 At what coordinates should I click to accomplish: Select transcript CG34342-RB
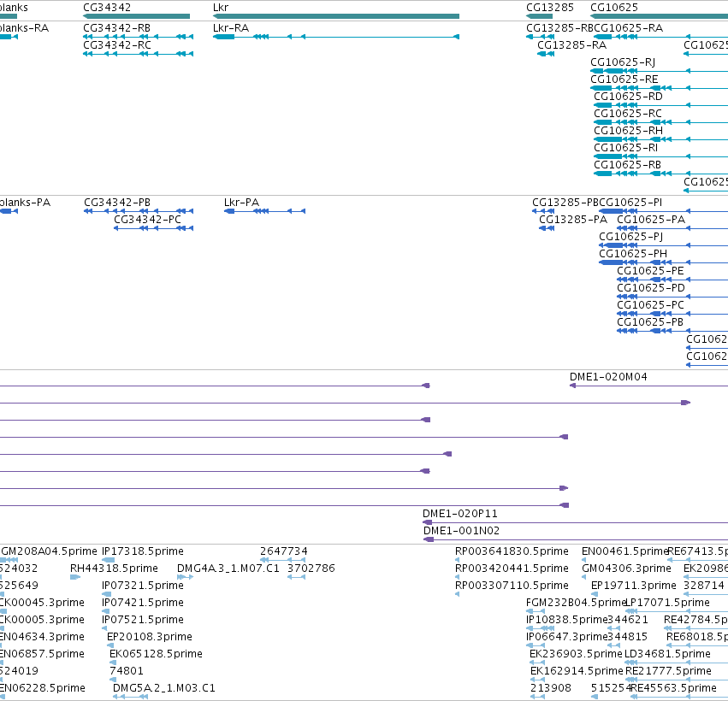coord(116,28)
